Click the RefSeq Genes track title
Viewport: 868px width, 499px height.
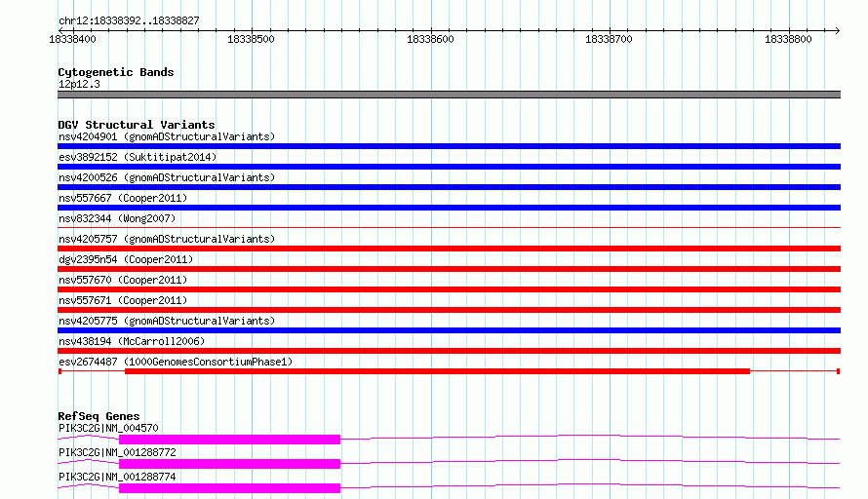[x=99, y=416]
